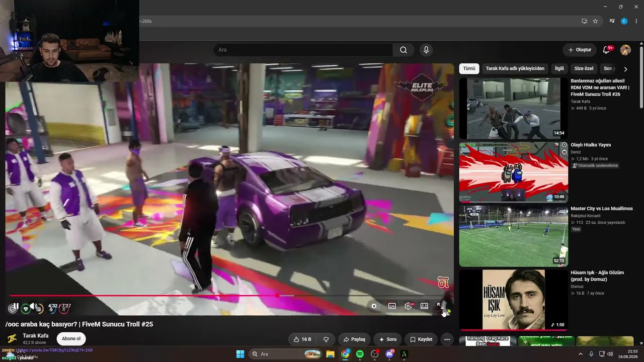
Task: Open the 'Olaylı Htalks Yayını' video thumbnail
Action: pyautogui.click(x=514, y=172)
